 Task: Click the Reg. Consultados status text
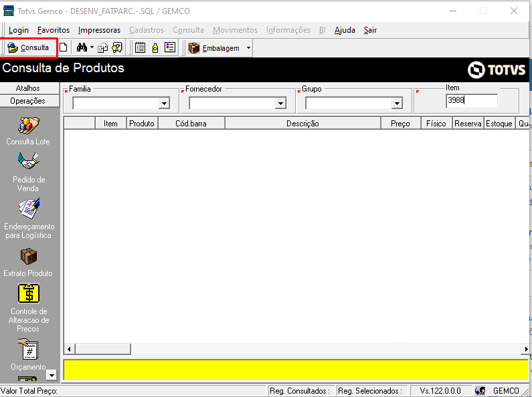[300, 391]
